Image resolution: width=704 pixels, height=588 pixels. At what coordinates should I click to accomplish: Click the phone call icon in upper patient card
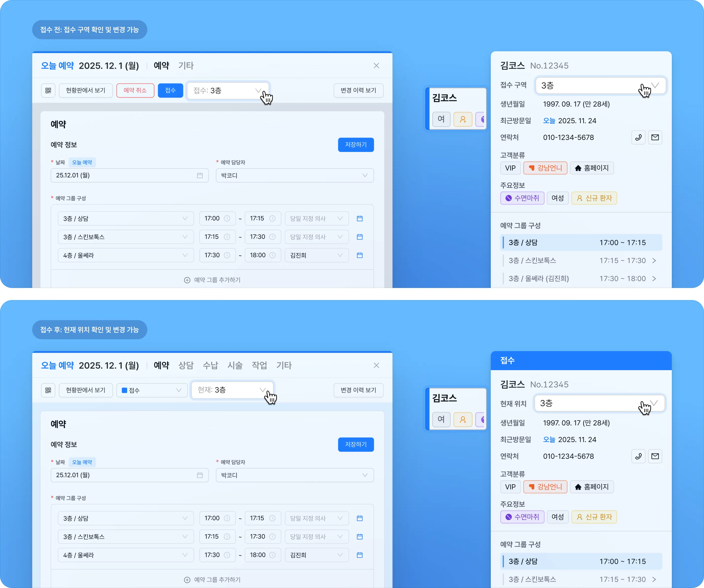tap(638, 138)
